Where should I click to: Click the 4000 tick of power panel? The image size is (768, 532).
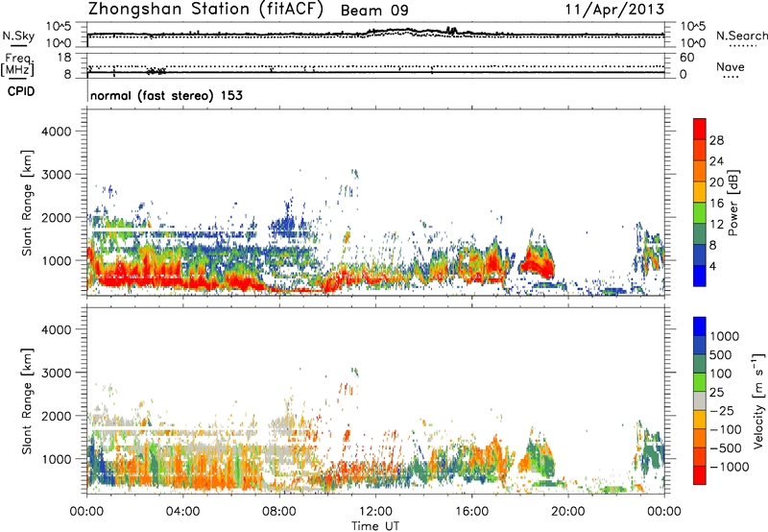click(56, 132)
